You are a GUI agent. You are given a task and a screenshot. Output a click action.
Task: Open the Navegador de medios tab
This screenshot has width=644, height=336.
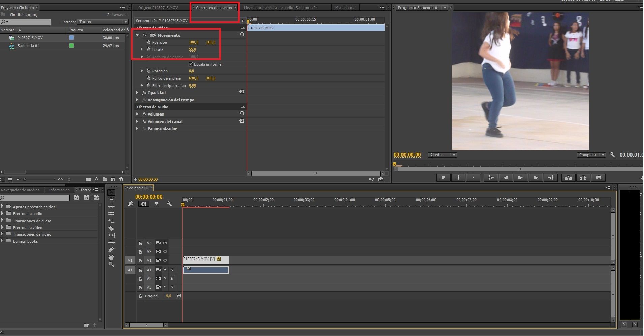(20, 190)
